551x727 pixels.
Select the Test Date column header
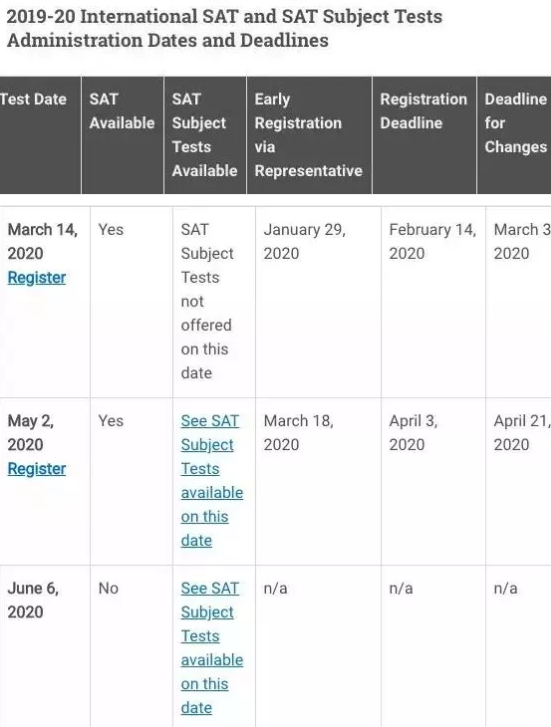click(33, 99)
